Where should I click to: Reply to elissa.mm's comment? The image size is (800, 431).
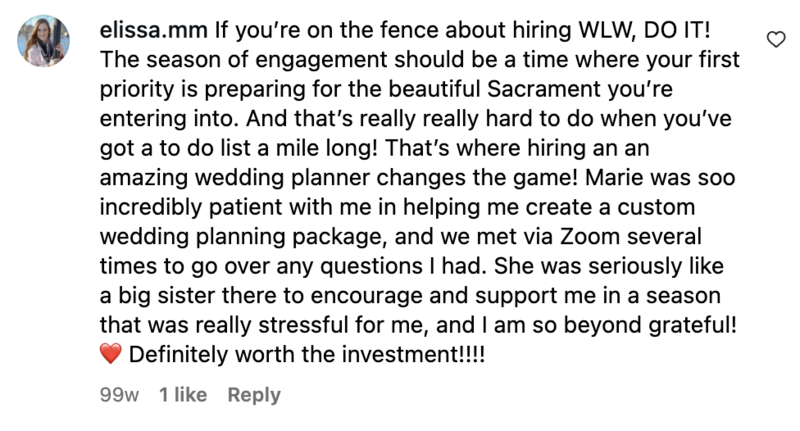click(254, 395)
